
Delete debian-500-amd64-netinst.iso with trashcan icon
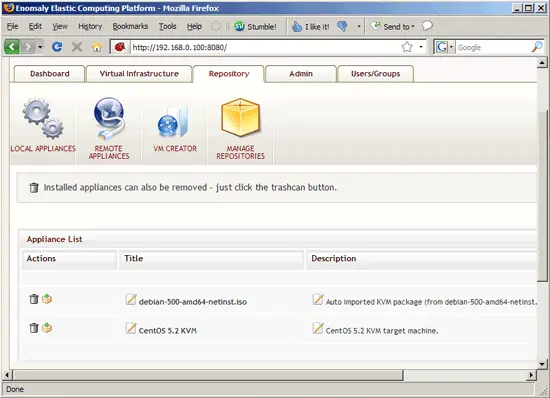(34, 299)
